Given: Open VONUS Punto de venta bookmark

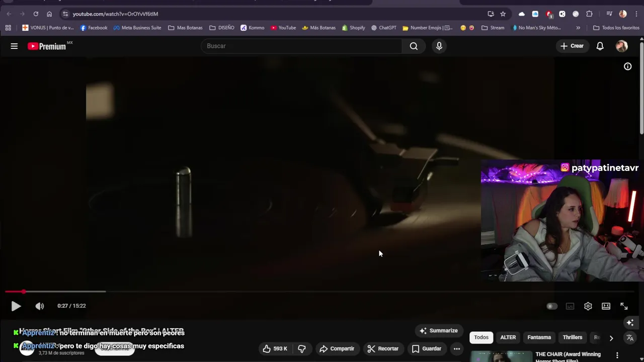Looking at the screenshot, I should 48,28.
